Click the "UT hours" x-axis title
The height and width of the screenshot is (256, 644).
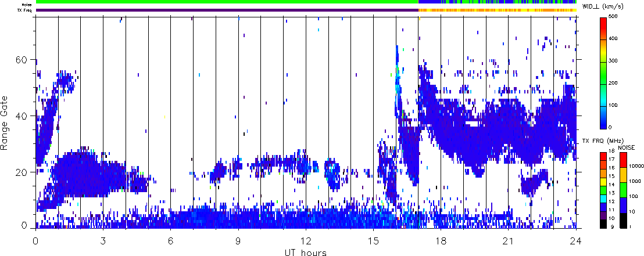306,253
